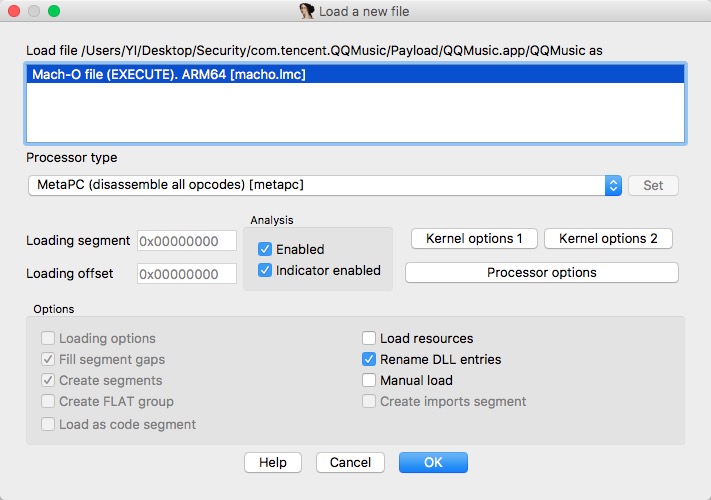The width and height of the screenshot is (711, 500).
Task: Click the red close window button
Action: click(14, 11)
